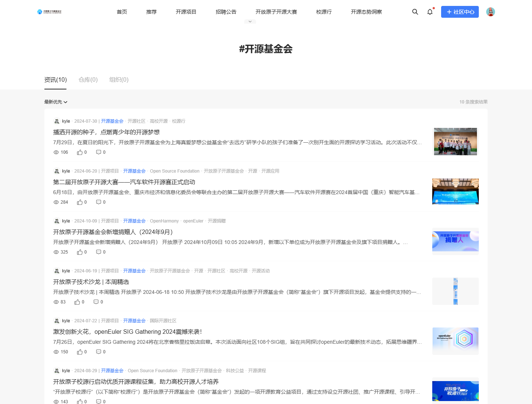Click kyle avatar on 2024-08-29 post
532x404 pixels.
[x=57, y=371]
